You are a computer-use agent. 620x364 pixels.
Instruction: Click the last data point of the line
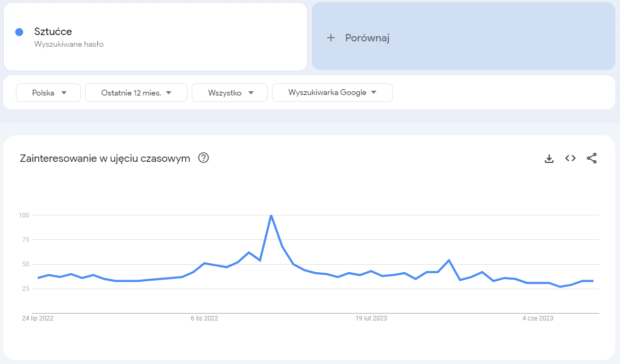(593, 281)
